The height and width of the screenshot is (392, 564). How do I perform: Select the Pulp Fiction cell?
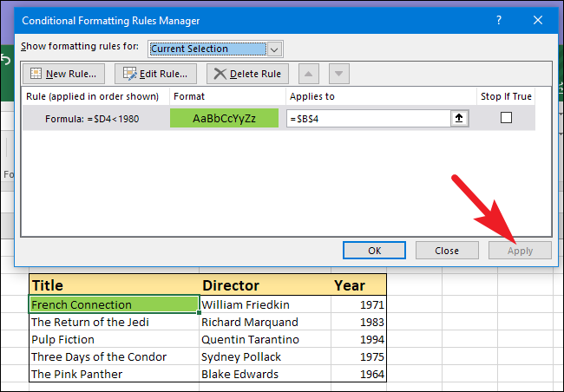[114, 339]
